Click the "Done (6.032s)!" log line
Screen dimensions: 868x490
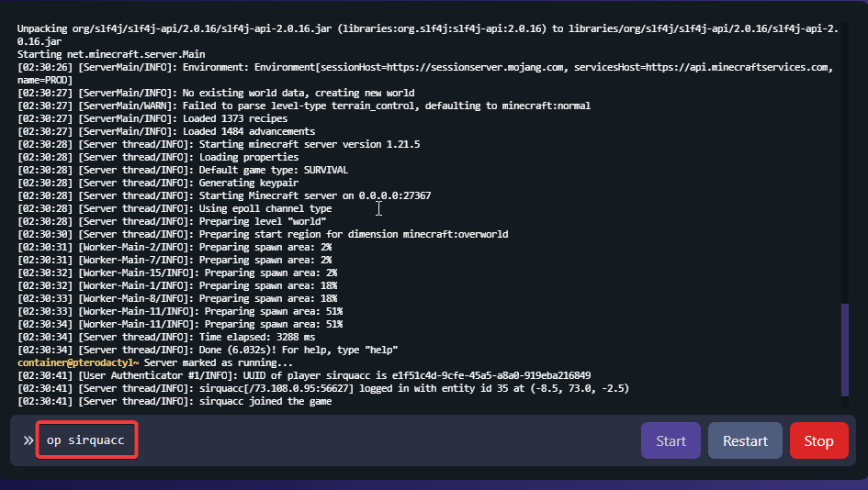pyautogui.click(x=208, y=351)
